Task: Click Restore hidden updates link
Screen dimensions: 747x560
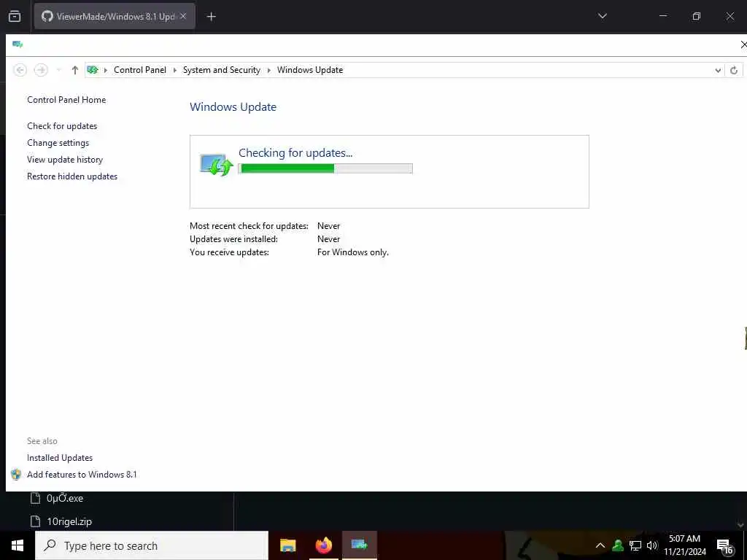Action: 72,176
